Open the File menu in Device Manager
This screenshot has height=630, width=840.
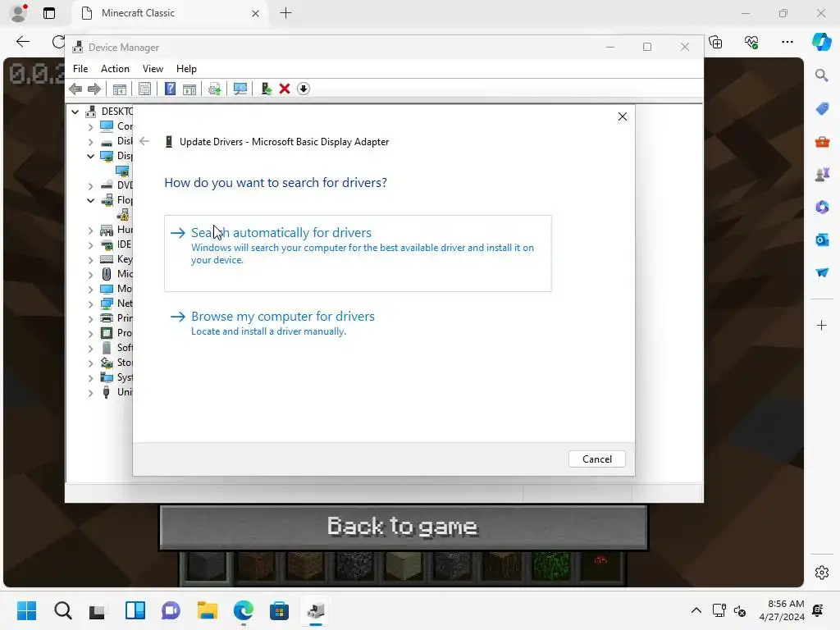[80, 69]
